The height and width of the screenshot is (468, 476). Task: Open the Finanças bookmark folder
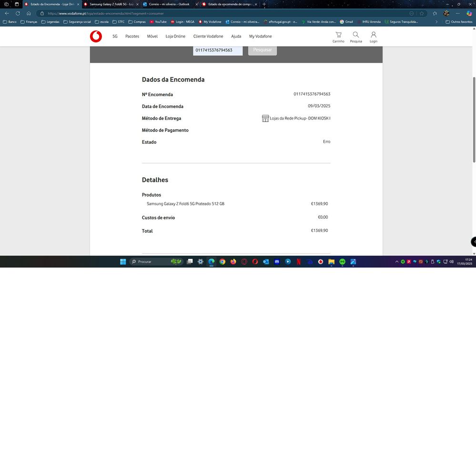tap(29, 22)
